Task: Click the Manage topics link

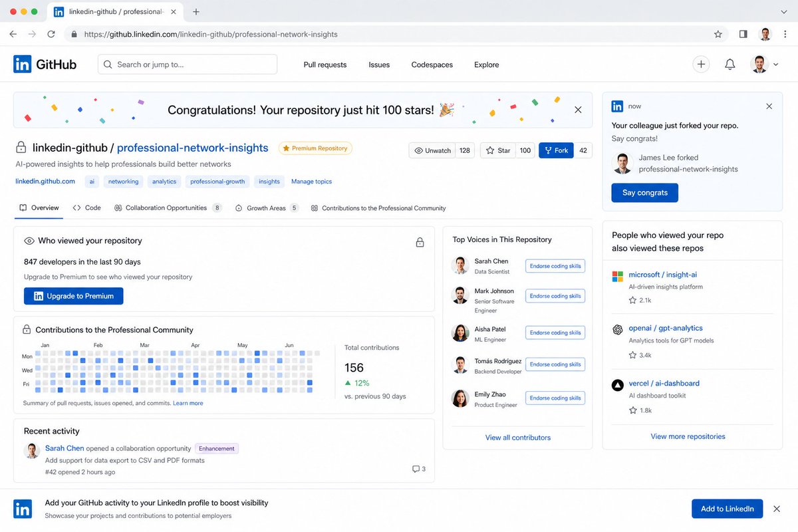Action: 311,182
